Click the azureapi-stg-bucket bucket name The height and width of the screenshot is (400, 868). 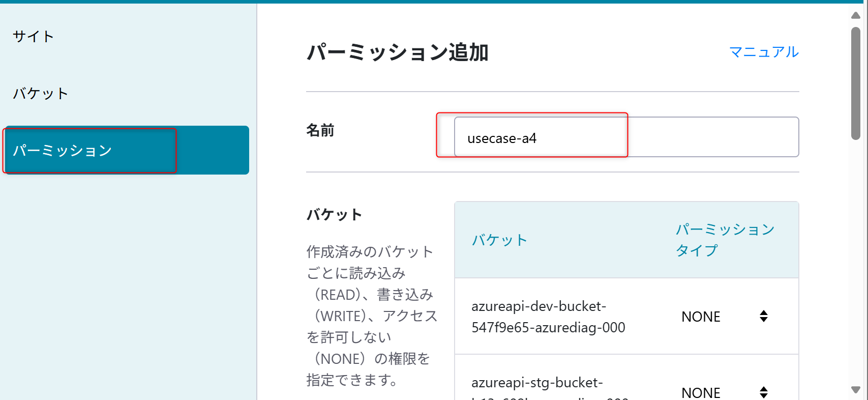(x=537, y=383)
